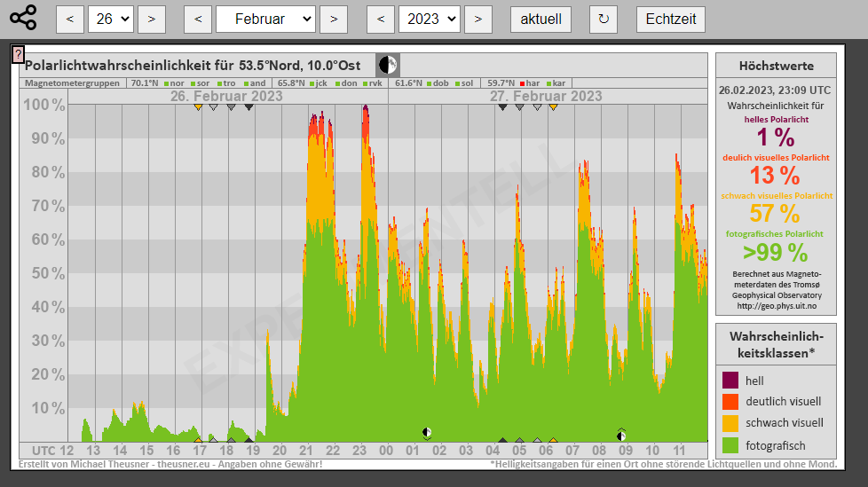Go to previous day arrow
This screenshot has height=487, width=868.
[70, 20]
